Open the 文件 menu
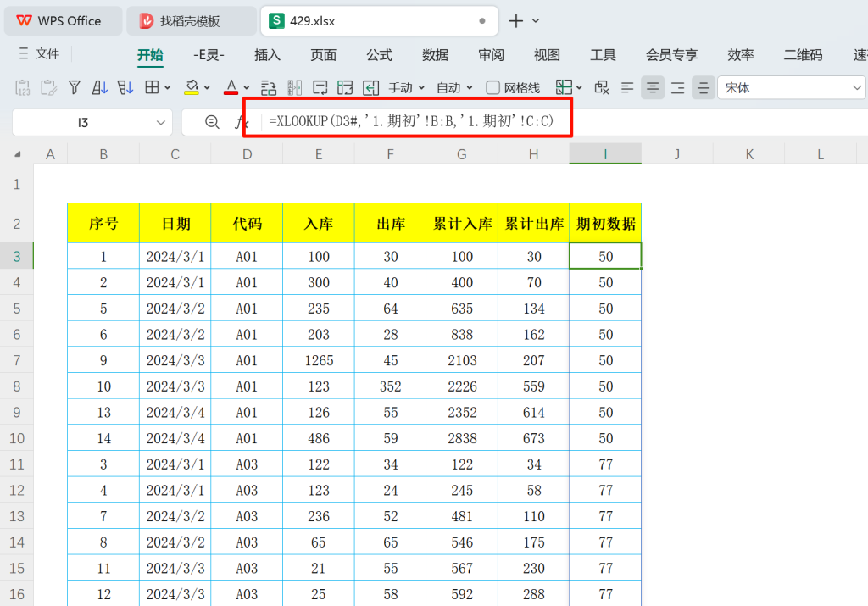The width and height of the screenshot is (868, 606). (39, 53)
